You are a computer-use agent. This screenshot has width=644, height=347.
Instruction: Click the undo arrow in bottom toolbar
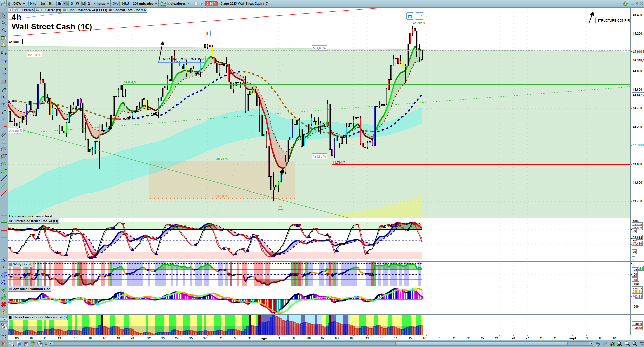point(598,344)
